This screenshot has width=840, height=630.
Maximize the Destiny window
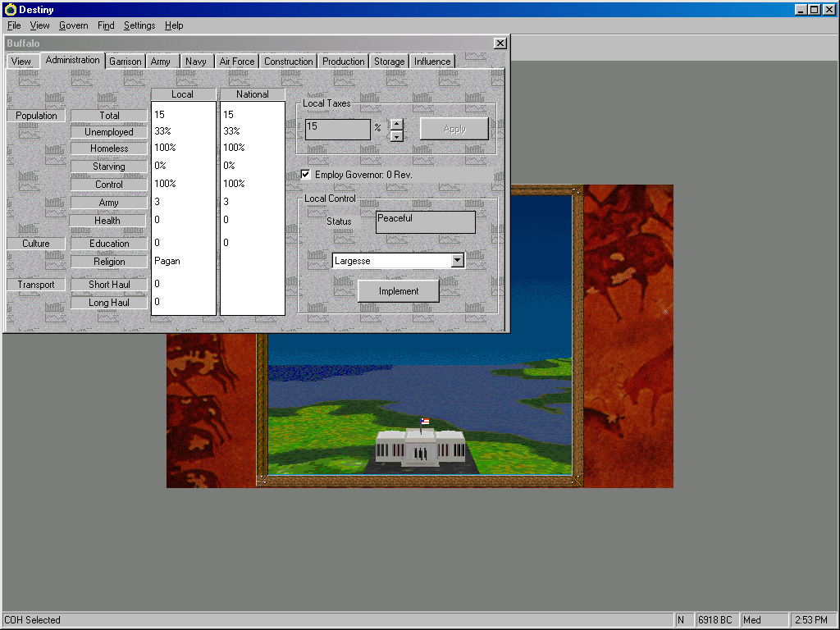pyautogui.click(x=814, y=10)
